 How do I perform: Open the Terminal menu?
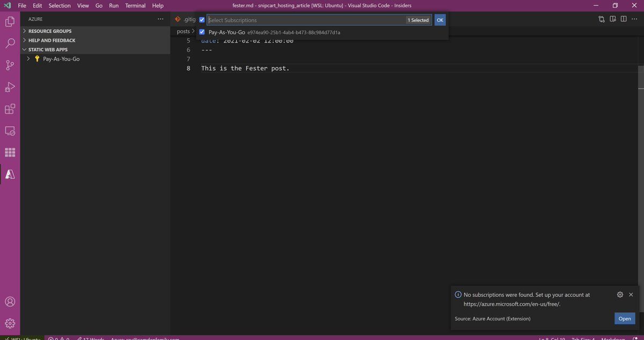(x=135, y=5)
